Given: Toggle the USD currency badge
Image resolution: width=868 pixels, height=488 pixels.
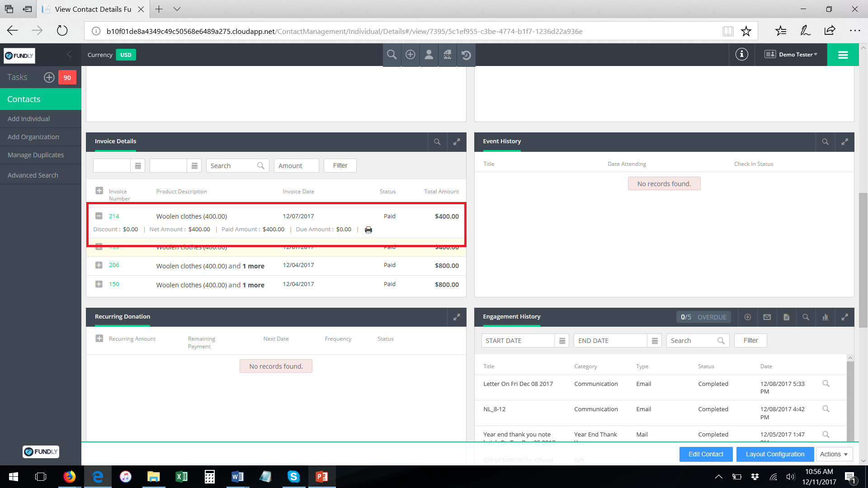Looking at the screenshot, I should click(x=126, y=55).
